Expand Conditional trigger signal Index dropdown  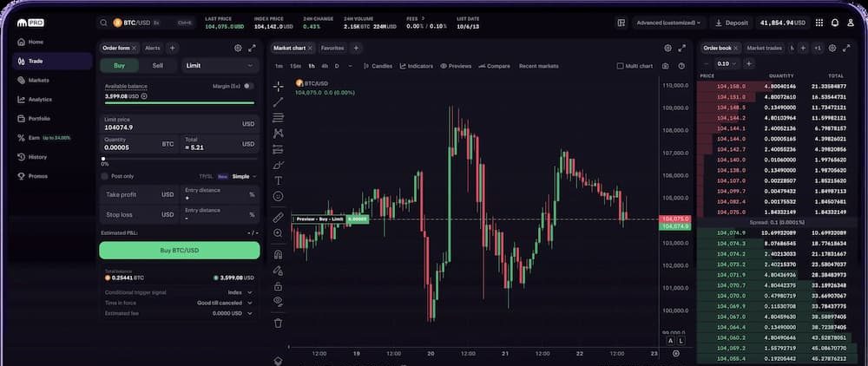pos(240,292)
